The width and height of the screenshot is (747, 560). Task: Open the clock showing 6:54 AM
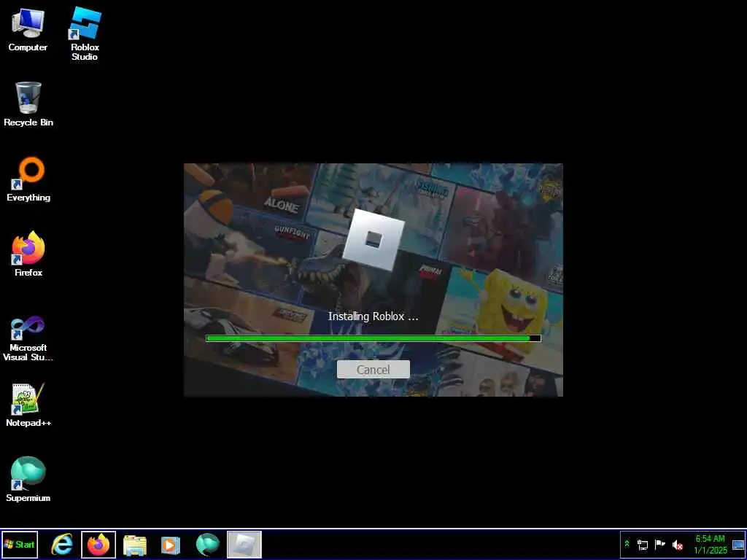point(711,544)
